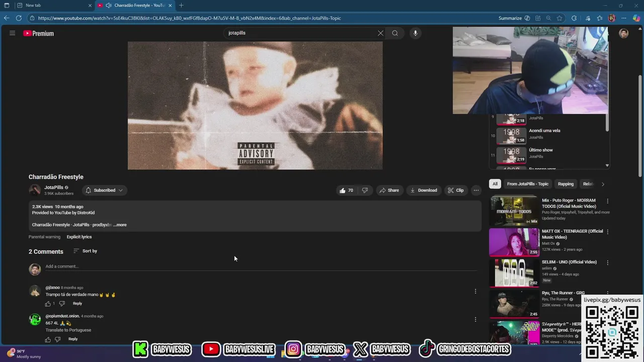Open the favorites list icon
The height and width of the screenshot is (362, 644).
(599, 18)
